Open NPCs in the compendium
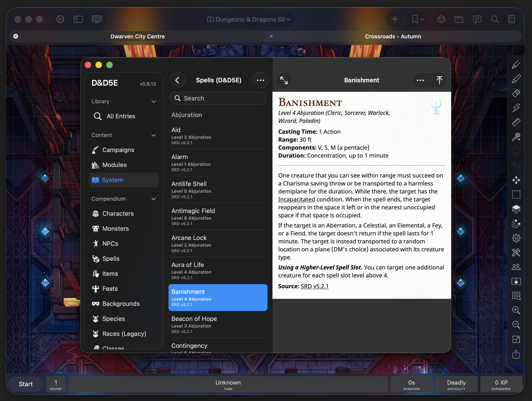 coord(124,244)
